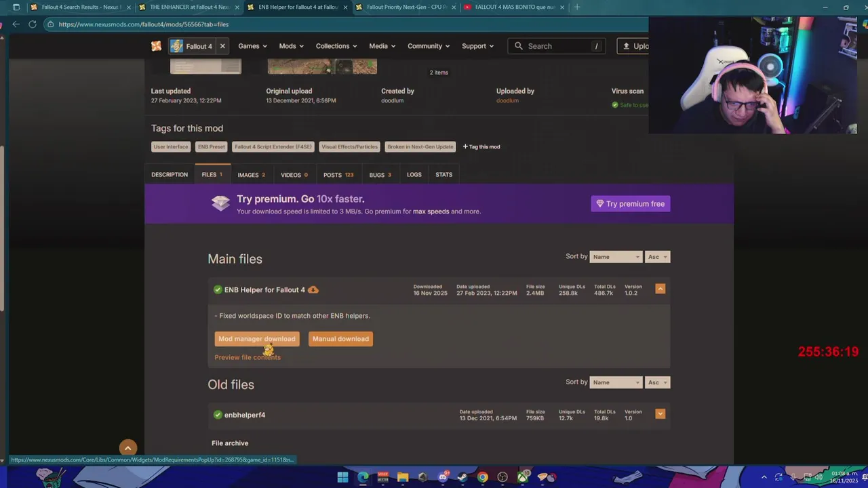Click Try premium free button

click(631, 204)
